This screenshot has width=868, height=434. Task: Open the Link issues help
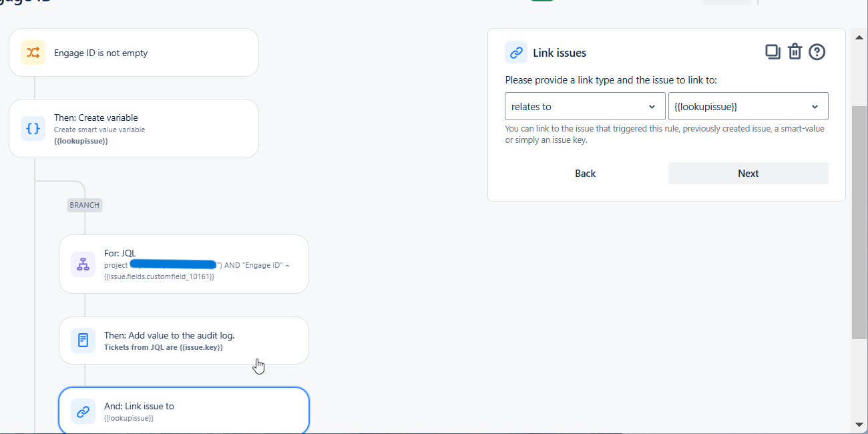[x=817, y=51]
